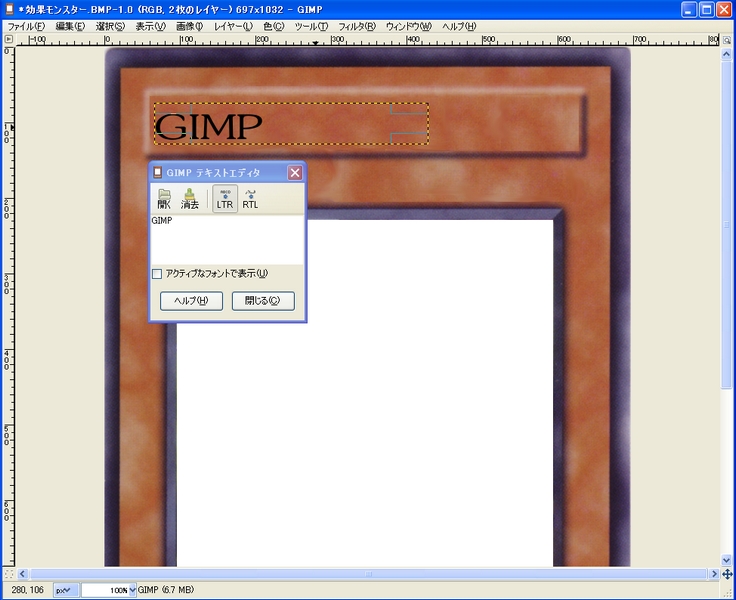
Task: Select LTR text direction
Action: pyautogui.click(x=225, y=198)
